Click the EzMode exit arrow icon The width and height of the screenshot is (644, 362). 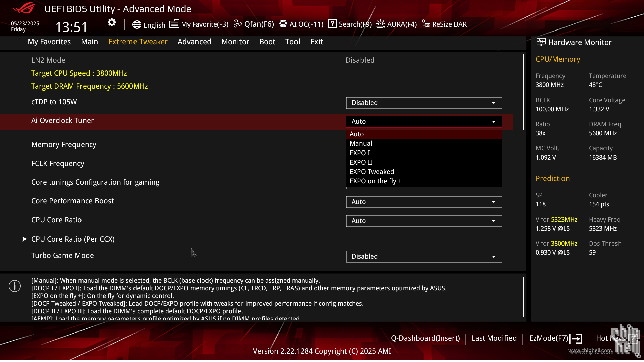tap(576, 339)
